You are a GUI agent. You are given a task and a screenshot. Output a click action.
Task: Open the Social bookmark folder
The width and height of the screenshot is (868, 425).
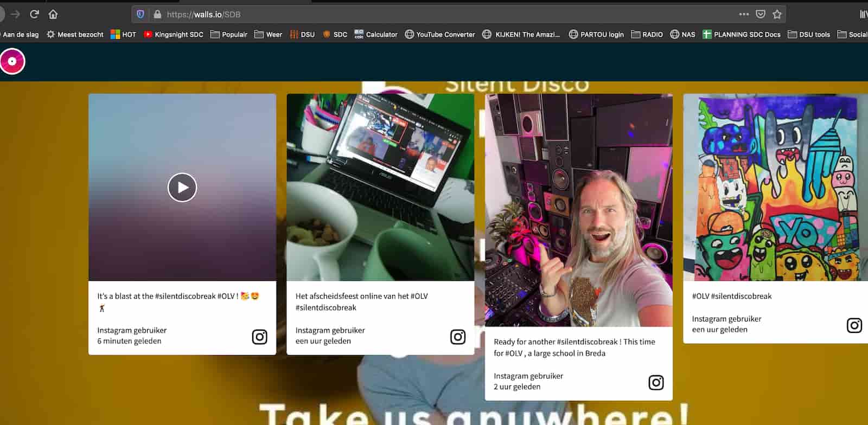[852, 34]
